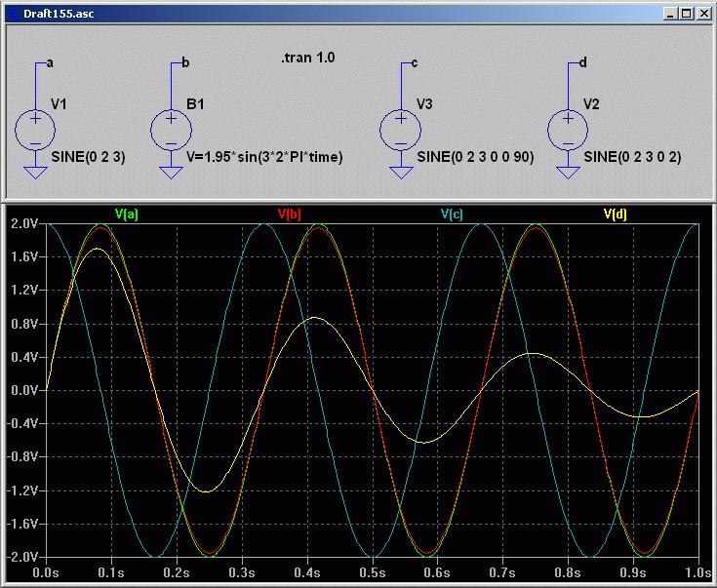Click the 0.5s time axis label
717x588 pixels.
click(x=373, y=573)
